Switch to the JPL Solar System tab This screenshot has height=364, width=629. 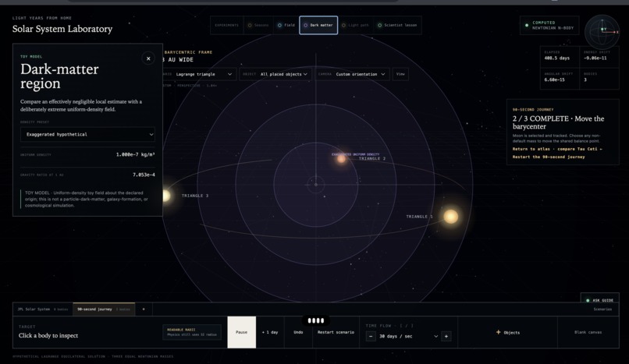(x=42, y=309)
